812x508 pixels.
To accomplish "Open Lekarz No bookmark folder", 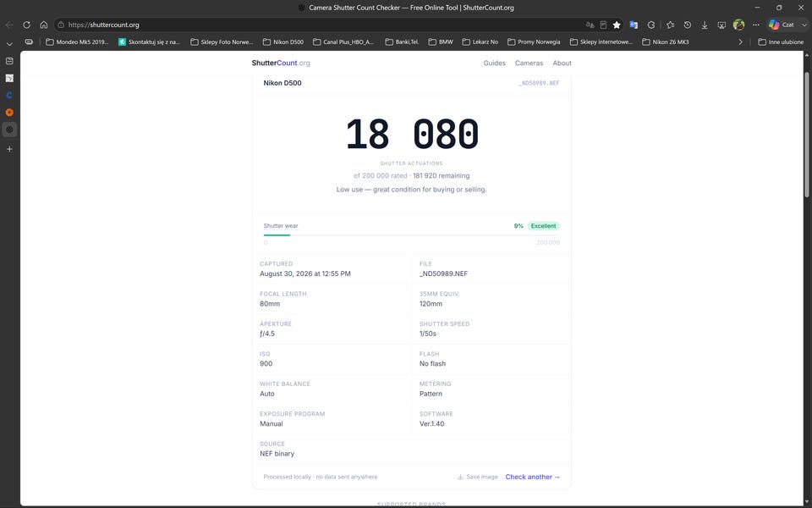I will [480, 42].
